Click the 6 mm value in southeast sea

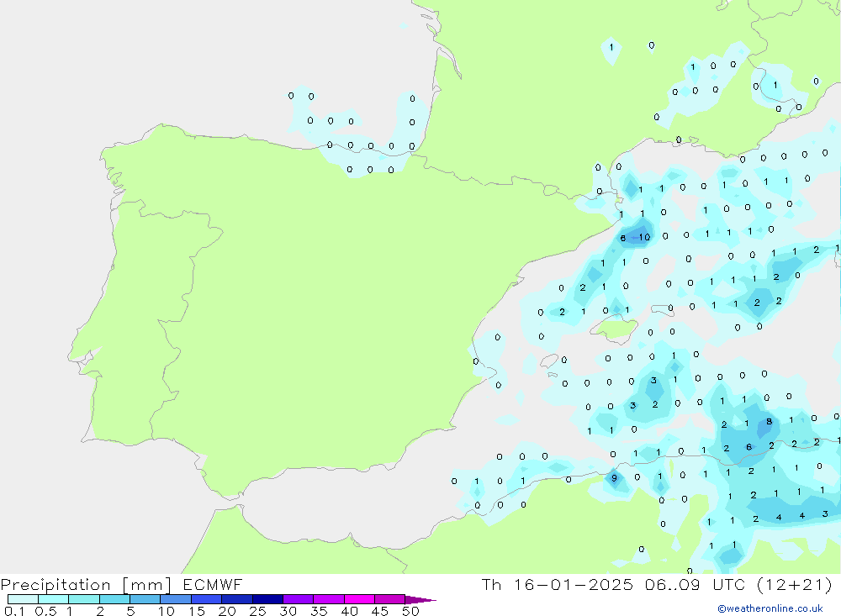click(x=748, y=447)
